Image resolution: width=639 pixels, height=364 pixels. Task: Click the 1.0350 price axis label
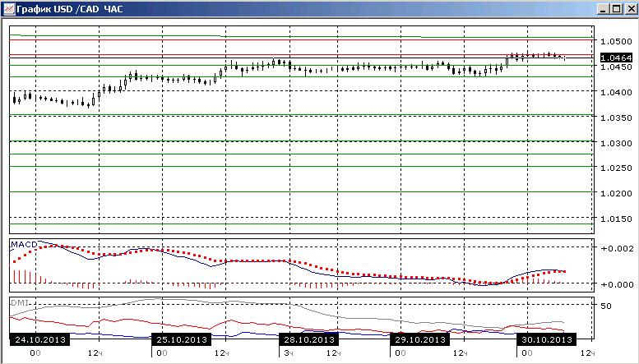616,117
